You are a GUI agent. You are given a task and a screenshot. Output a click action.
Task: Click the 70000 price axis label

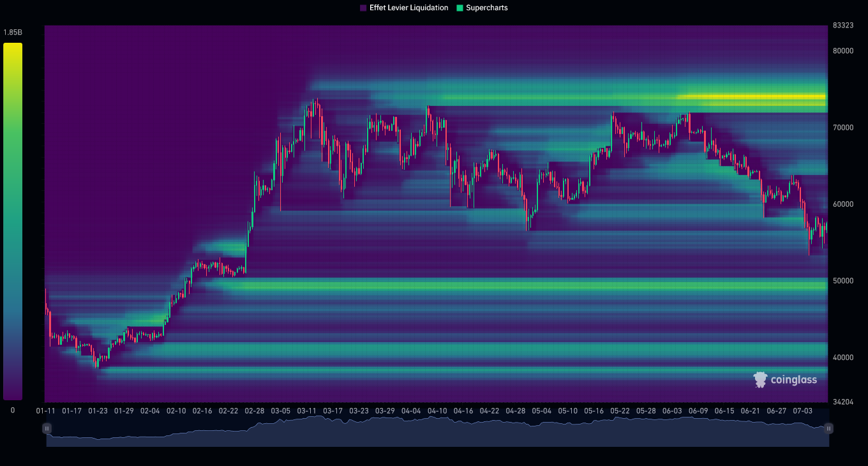point(843,128)
